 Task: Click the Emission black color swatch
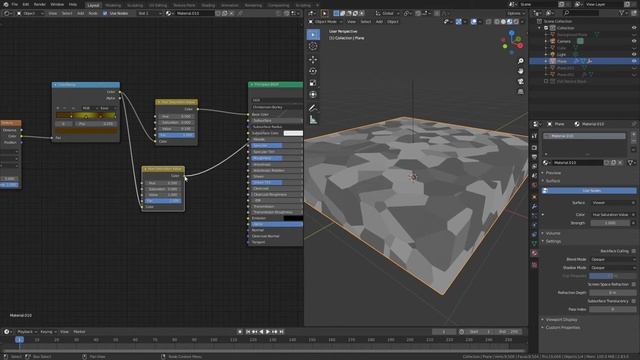pos(293,218)
